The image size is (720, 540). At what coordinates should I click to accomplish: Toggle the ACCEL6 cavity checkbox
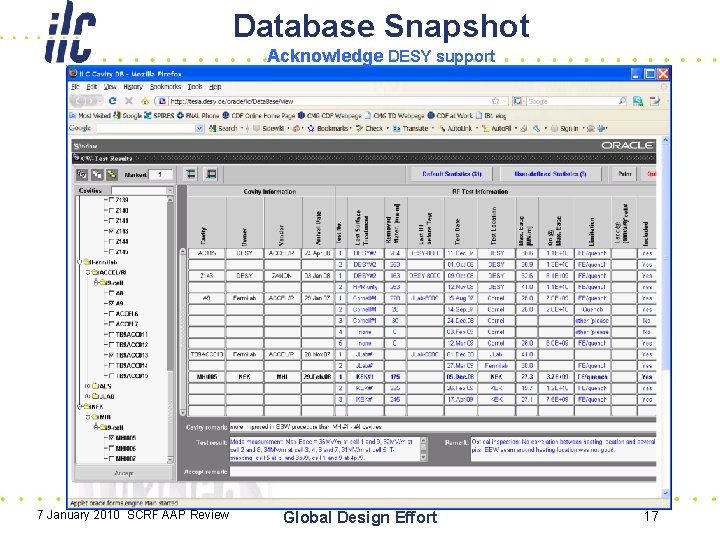(x=111, y=314)
